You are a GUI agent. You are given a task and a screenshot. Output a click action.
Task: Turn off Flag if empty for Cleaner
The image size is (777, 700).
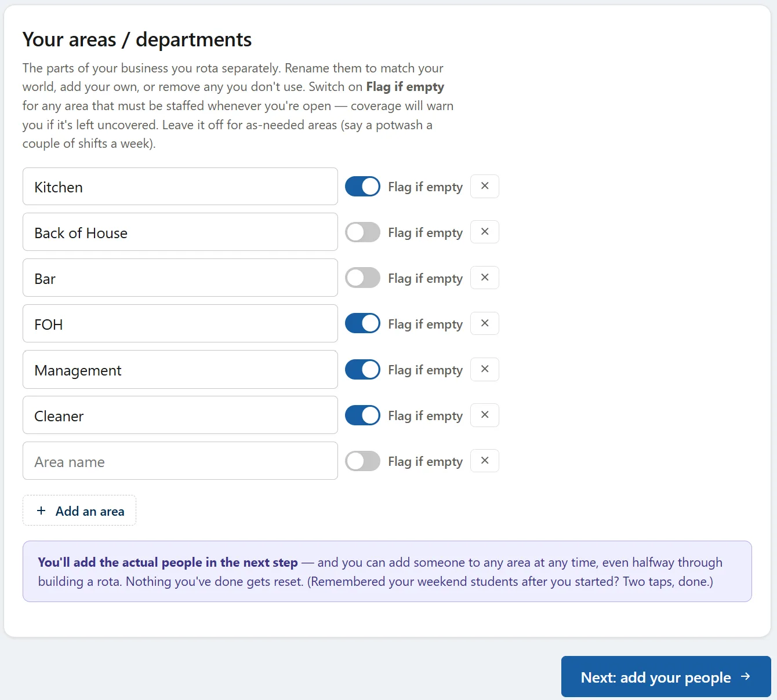pyautogui.click(x=363, y=415)
